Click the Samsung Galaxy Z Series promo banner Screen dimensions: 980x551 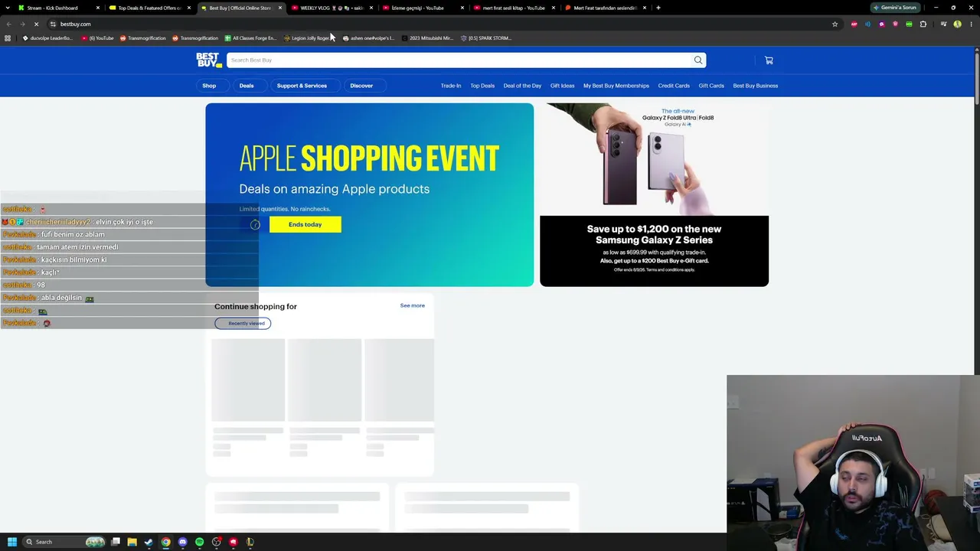[x=654, y=195]
